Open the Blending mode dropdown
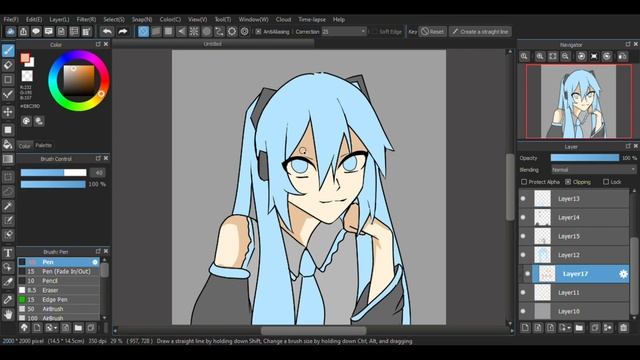This screenshot has width=640, height=360. 593,169
